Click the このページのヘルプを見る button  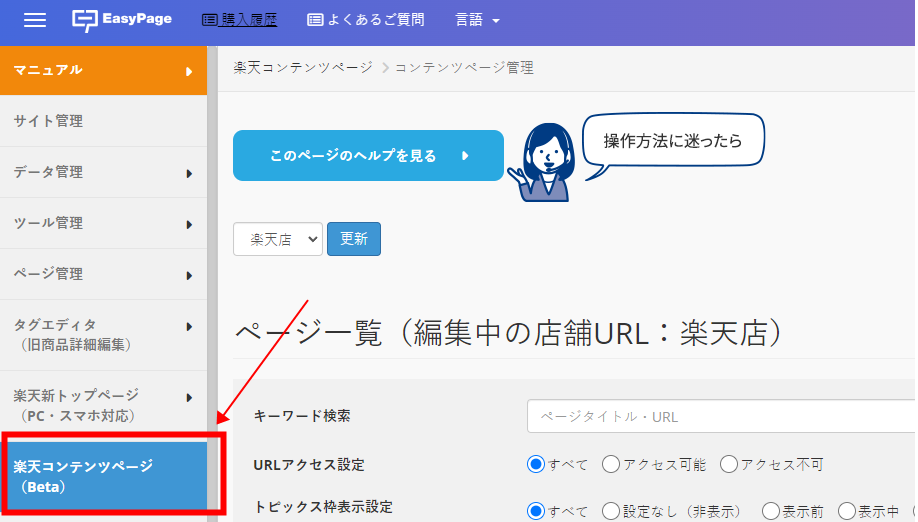368,156
